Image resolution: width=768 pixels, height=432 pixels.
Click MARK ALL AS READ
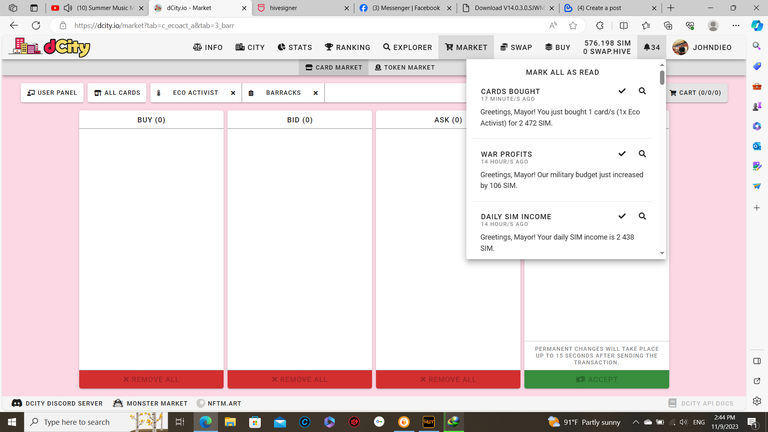pyautogui.click(x=562, y=72)
